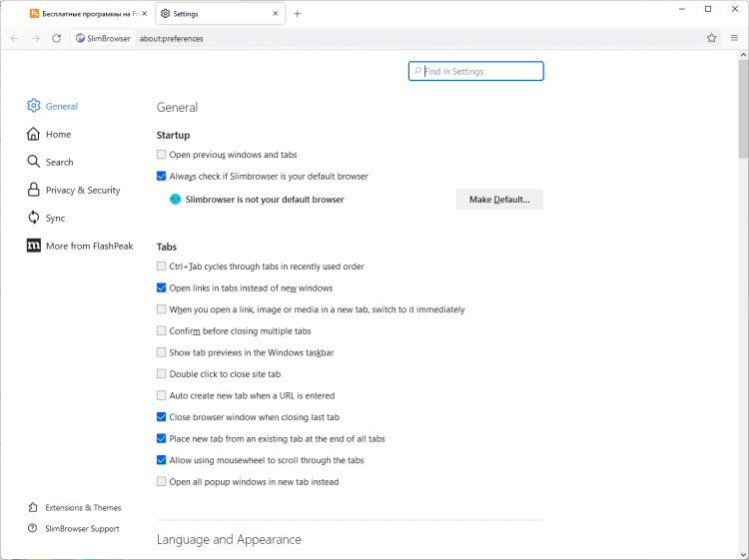Open the SlimBrowser Support link

82,529
